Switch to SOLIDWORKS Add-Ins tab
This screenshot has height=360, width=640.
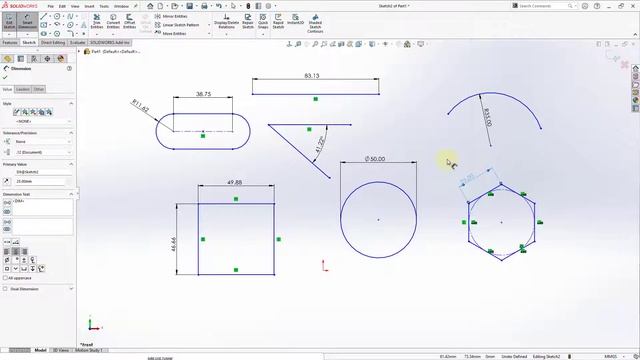click(x=109, y=42)
